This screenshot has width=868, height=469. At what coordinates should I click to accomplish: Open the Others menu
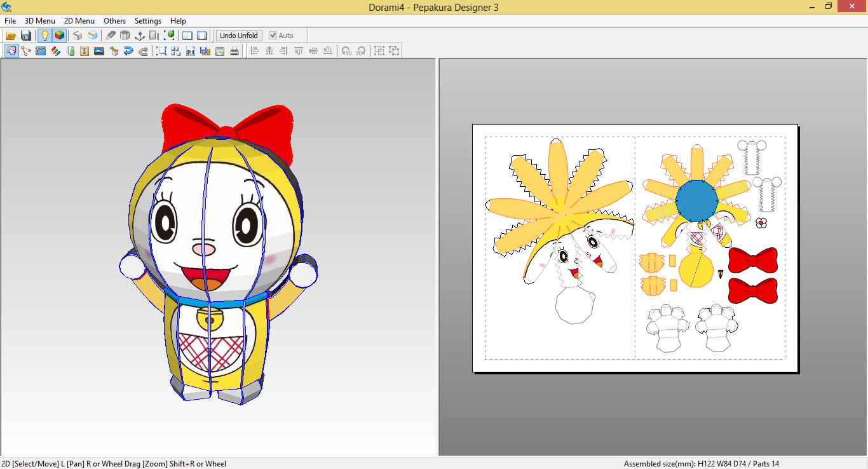click(x=115, y=21)
